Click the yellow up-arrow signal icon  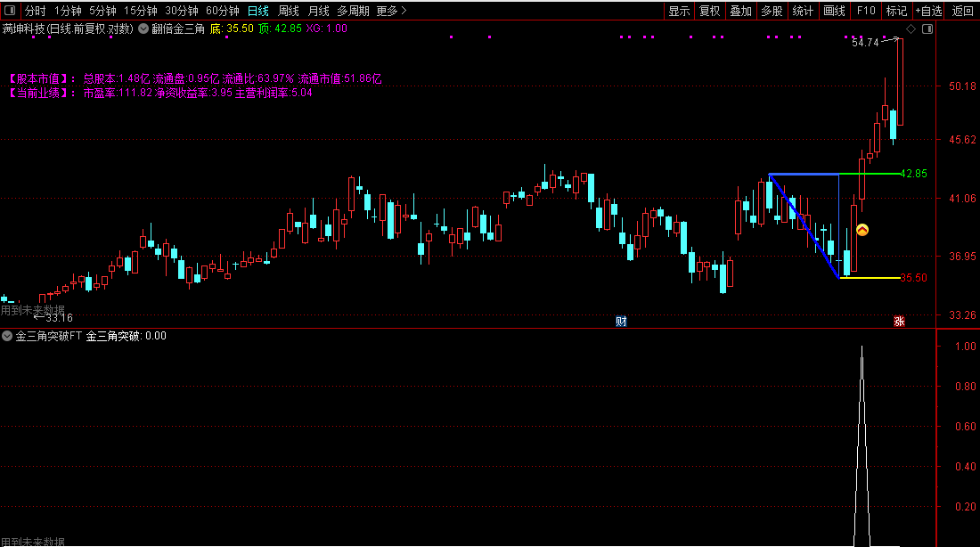[x=862, y=230]
